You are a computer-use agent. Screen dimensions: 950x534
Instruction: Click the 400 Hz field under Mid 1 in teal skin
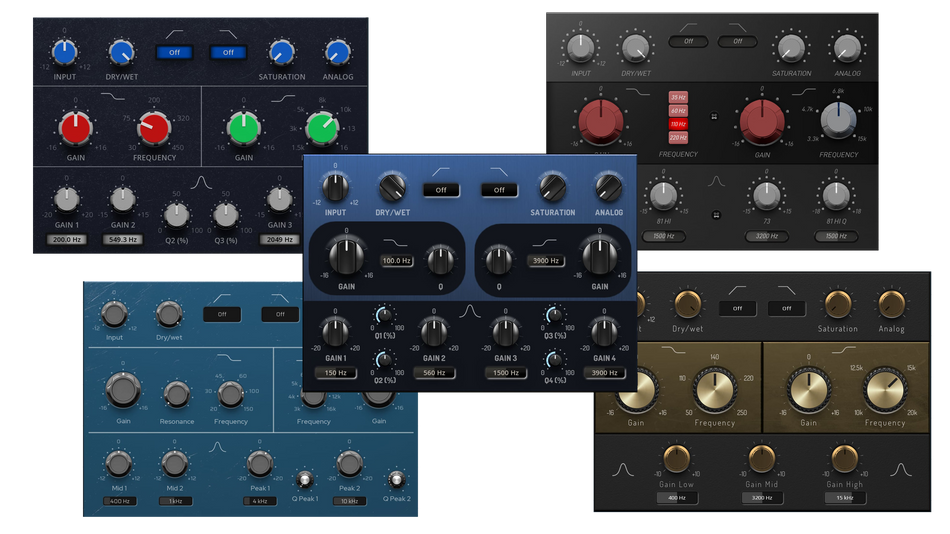(119, 501)
